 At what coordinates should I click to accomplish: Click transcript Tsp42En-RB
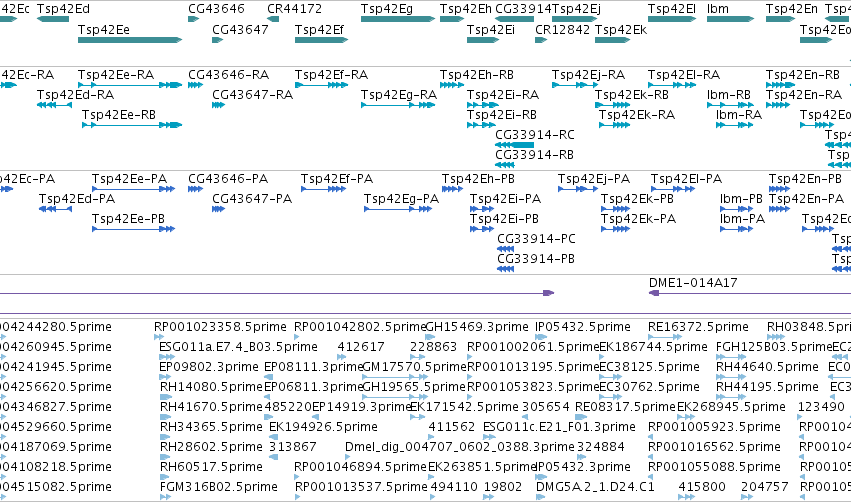point(803,75)
